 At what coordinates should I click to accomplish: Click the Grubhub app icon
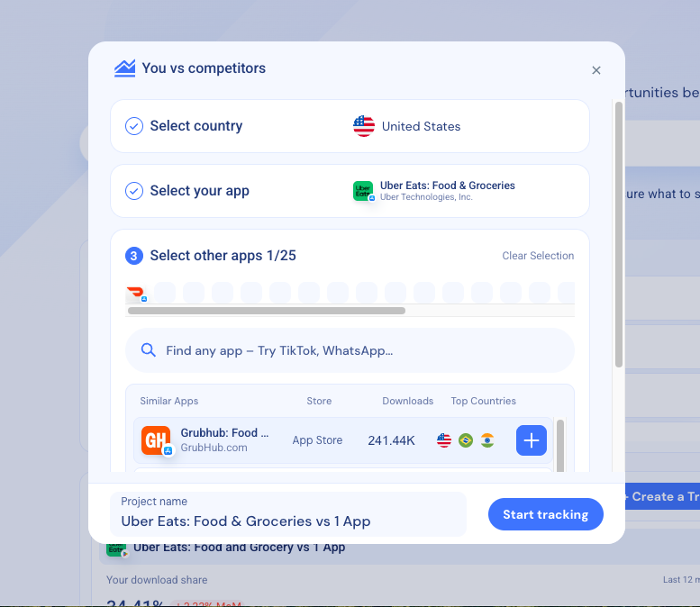pos(156,440)
